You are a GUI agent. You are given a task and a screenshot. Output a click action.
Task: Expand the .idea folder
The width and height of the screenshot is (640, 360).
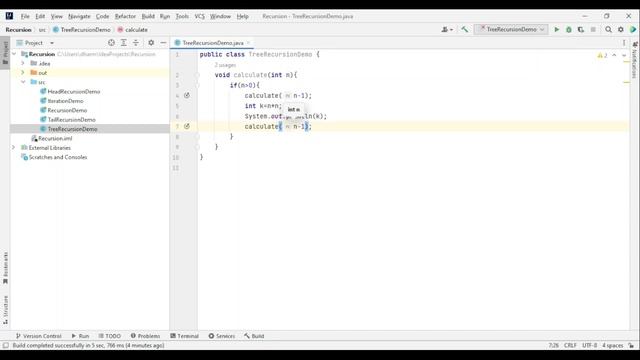(23, 63)
